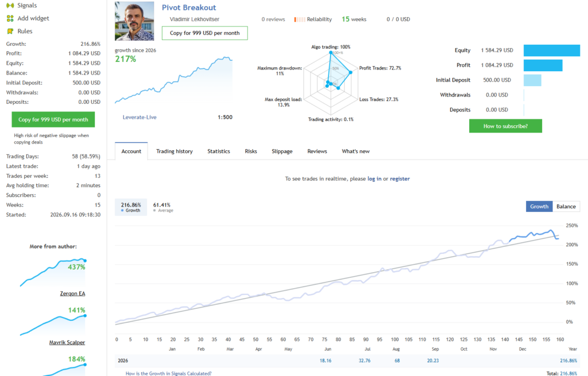Open the Rules sidebar link

[x=25, y=31]
